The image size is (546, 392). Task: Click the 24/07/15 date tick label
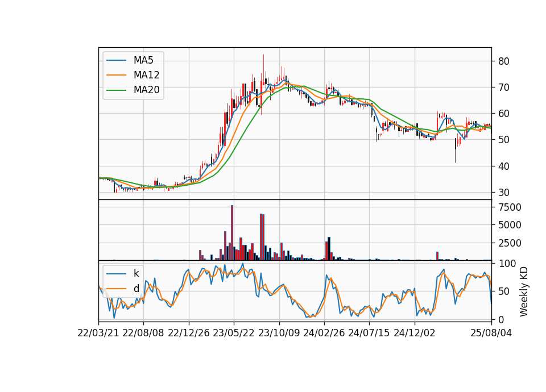click(369, 333)
